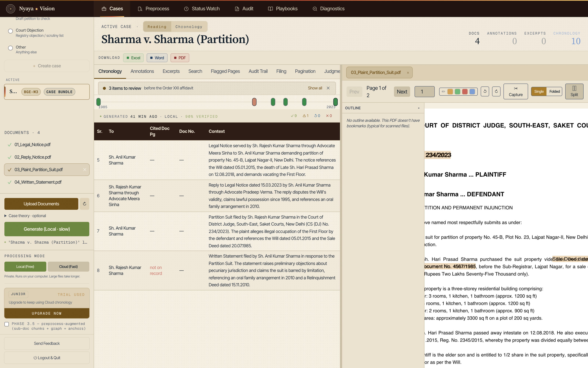The image size is (588, 368).
Task: Open Split view for the PDF
Action: click(x=574, y=91)
